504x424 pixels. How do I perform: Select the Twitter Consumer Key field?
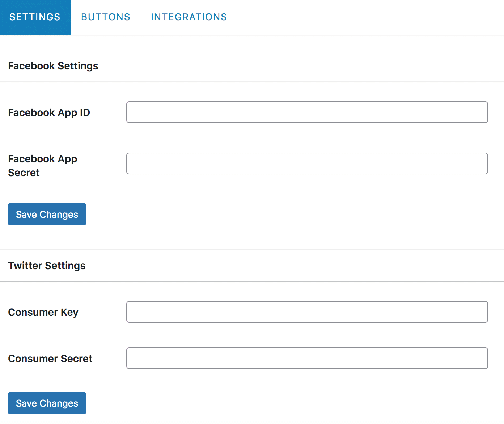307,312
